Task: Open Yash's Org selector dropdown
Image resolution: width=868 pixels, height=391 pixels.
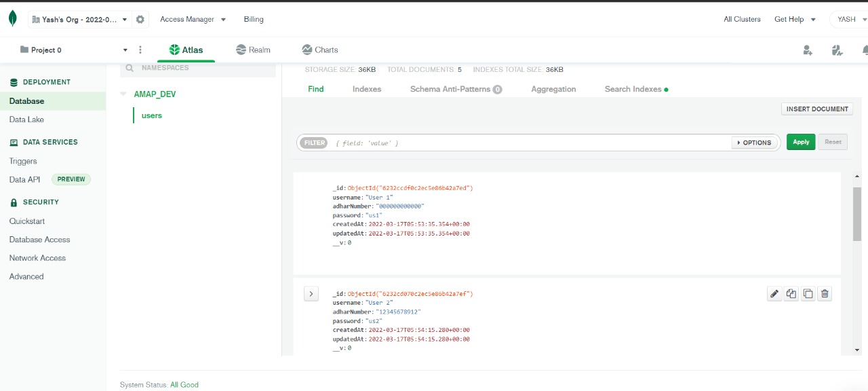Action: [80, 20]
